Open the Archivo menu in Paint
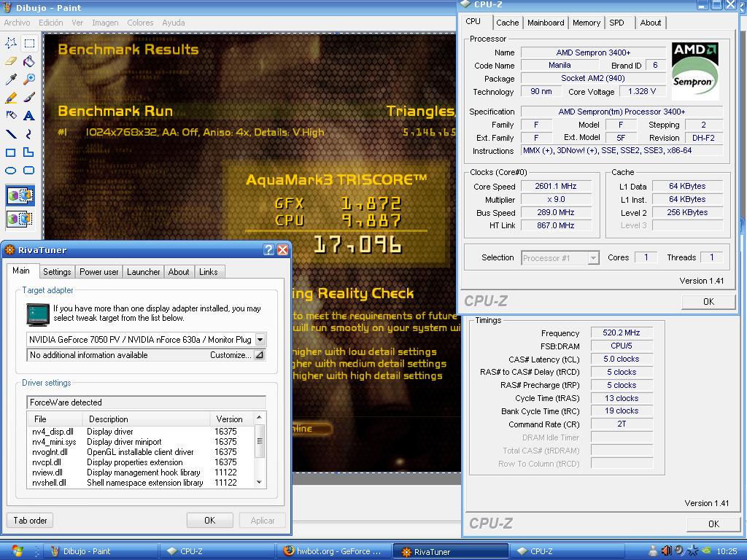Screen dimensions: 747x560 click(17, 23)
